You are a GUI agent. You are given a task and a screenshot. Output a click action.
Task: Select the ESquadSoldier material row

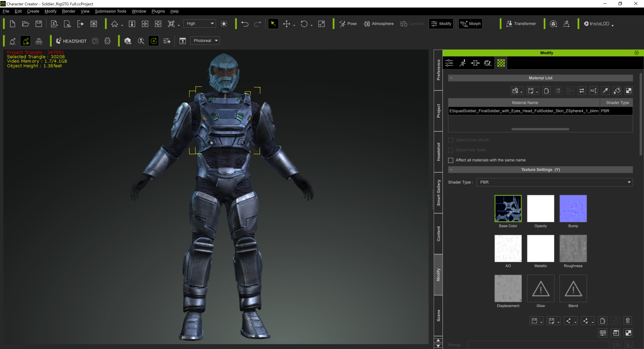tap(540, 111)
